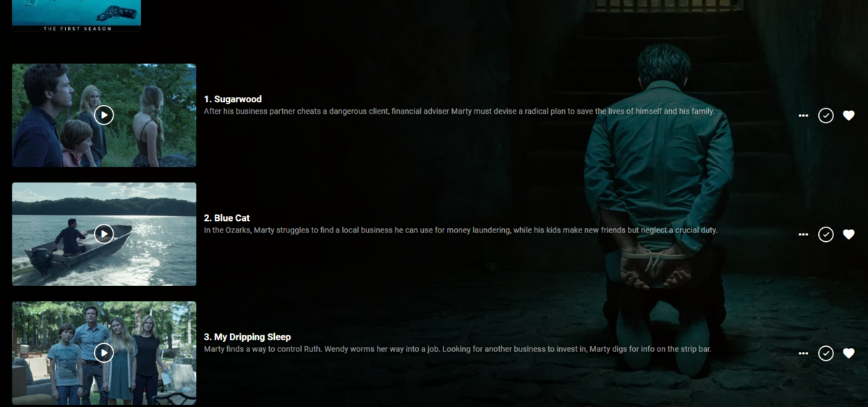Click the First Season poster image
Viewport: 868px width, 407px height.
(77, 15)
